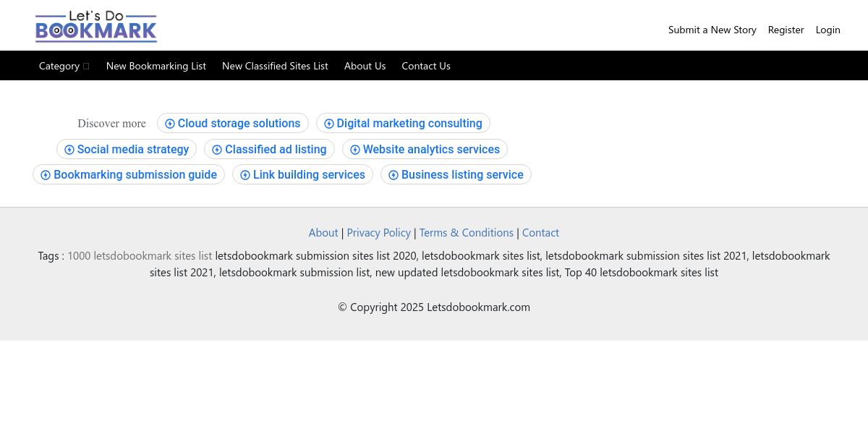The width and height of the screenshot is (868, 434).
Task: Open New Classified Sites List menu item
Action: coord(275,66)
